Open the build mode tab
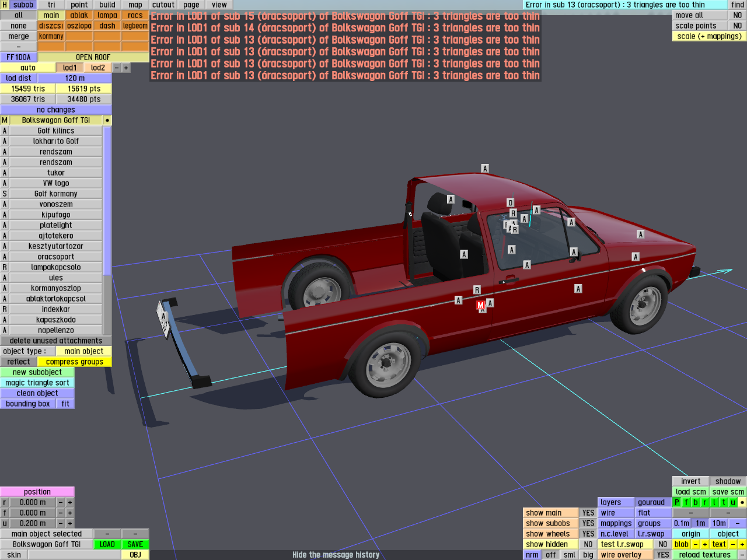Image resolution: width=747 pixels, height=560 pixels. pos(107,5)
